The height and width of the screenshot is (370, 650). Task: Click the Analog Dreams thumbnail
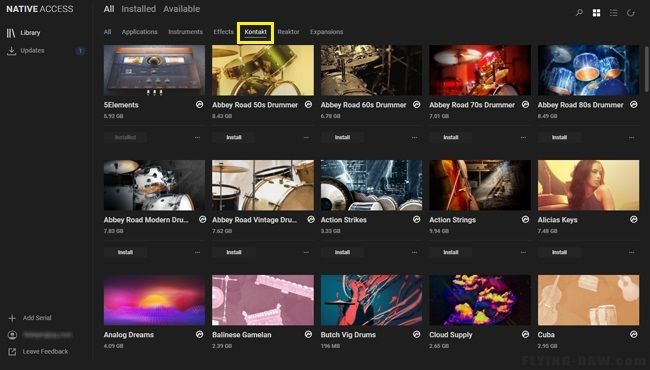click(x=154, y=300)
